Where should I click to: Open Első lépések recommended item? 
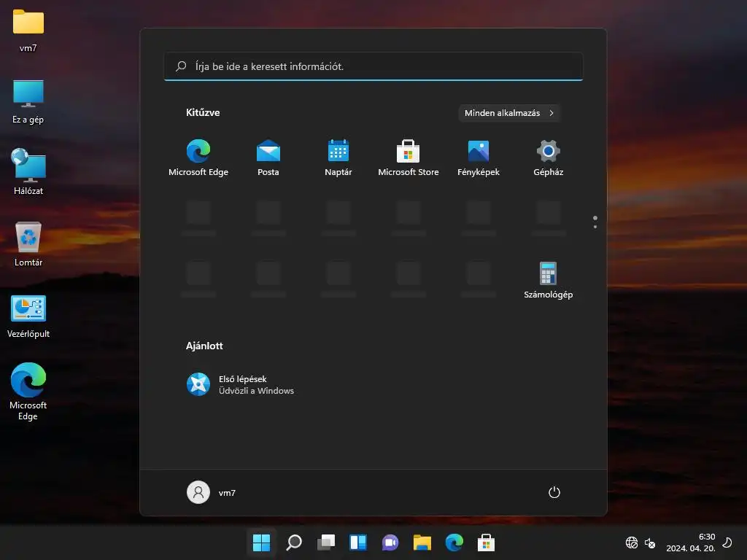click(x=241, y=384)
